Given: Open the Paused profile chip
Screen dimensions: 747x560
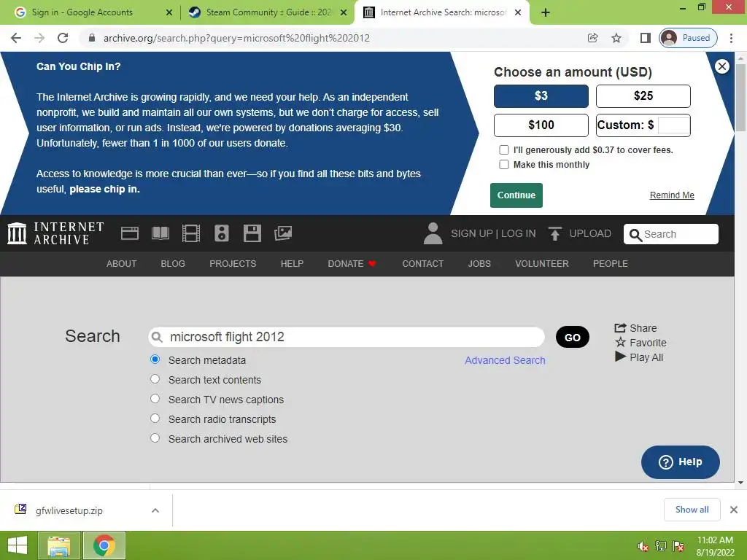Looking at the screenshot, I should (x=688, y=38).
